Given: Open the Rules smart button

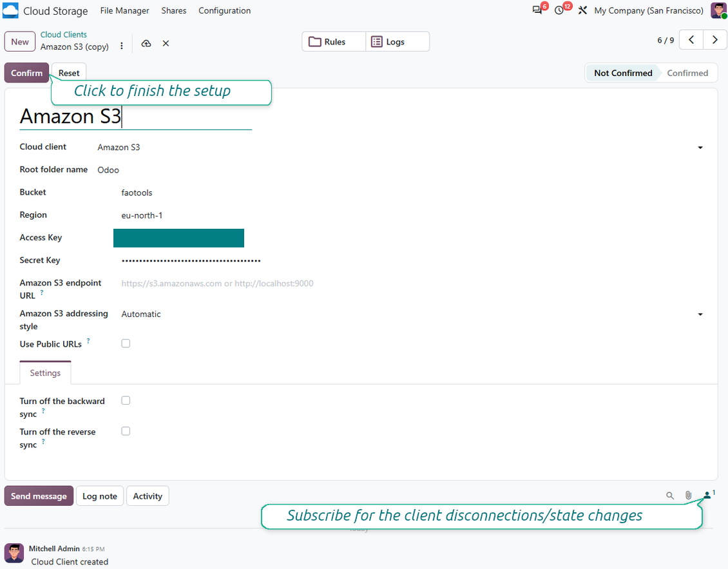Looking at the screenshot, I should coord(334,42).
